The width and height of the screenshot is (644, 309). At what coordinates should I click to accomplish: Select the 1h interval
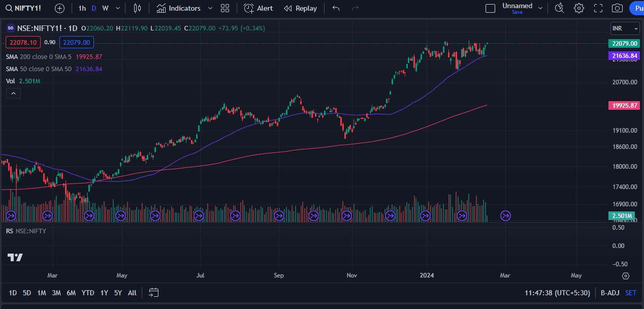click(x=82, y=8)
